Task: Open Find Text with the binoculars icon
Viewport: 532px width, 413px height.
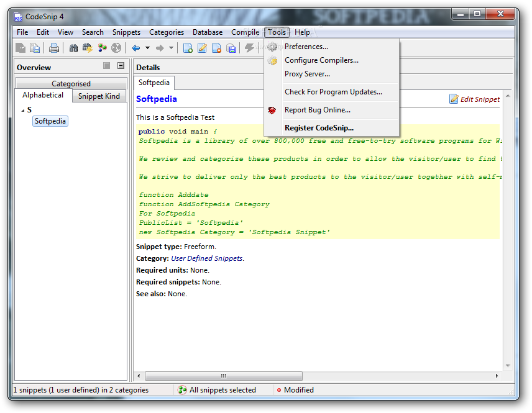Action: (x=73, y=48)
